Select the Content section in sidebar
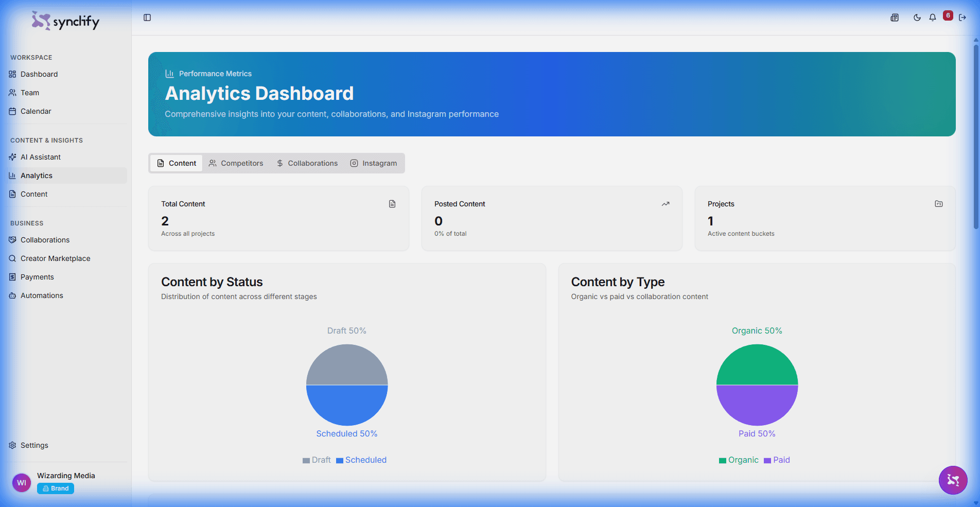The height and width of the screenshot is (507, 980). tap(34, 194)
